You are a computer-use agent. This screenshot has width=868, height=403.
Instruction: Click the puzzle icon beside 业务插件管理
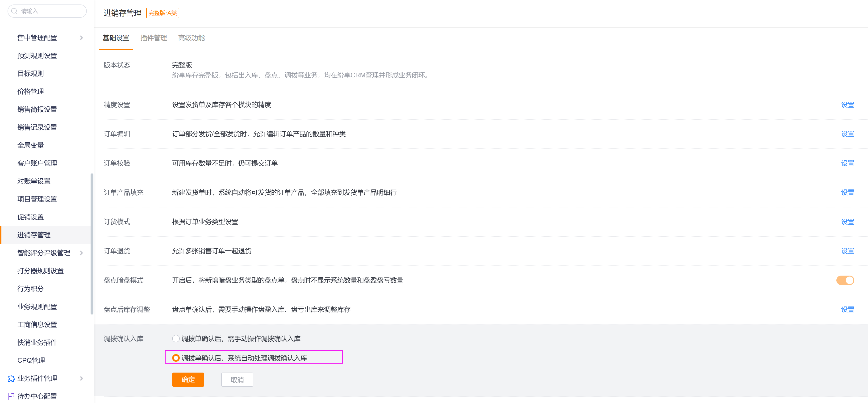point(11,378)
